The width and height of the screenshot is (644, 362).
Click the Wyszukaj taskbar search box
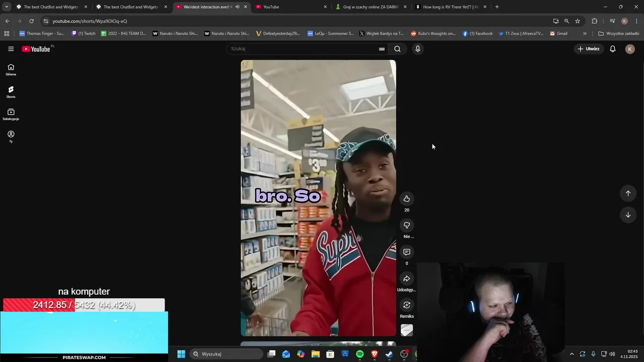227,354
